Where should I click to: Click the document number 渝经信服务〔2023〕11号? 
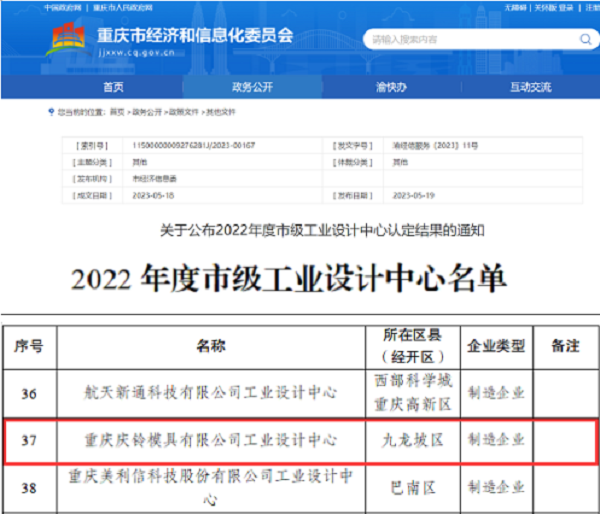[435, 145]
